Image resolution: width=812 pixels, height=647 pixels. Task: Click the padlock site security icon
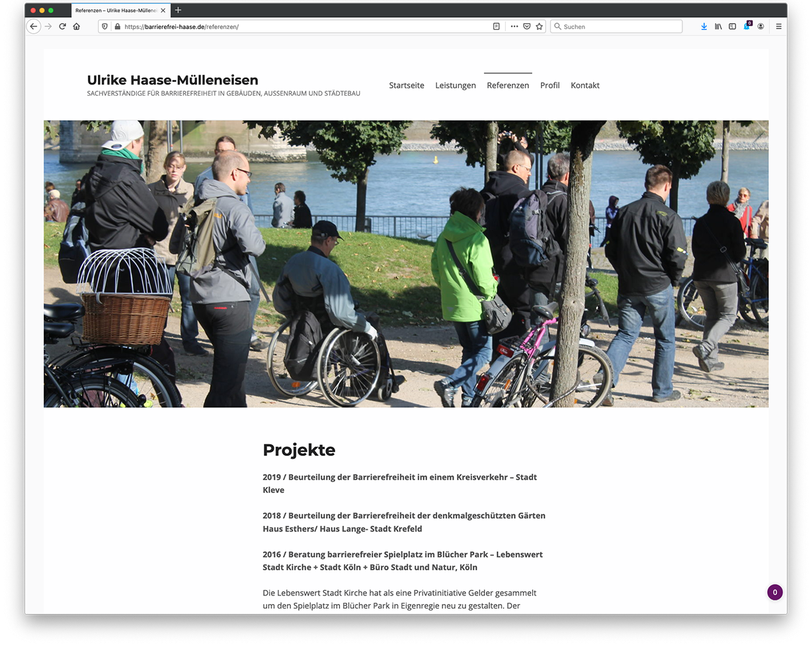tap(117, 26)
